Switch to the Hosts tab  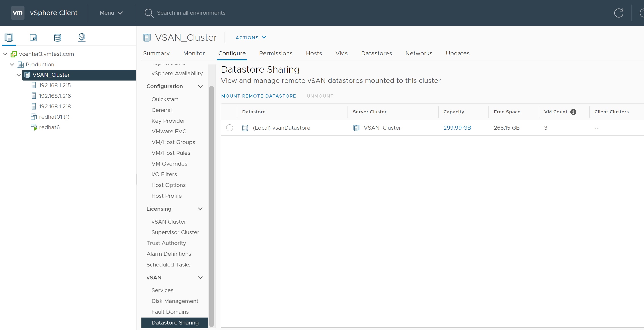[x=314, y=53]
